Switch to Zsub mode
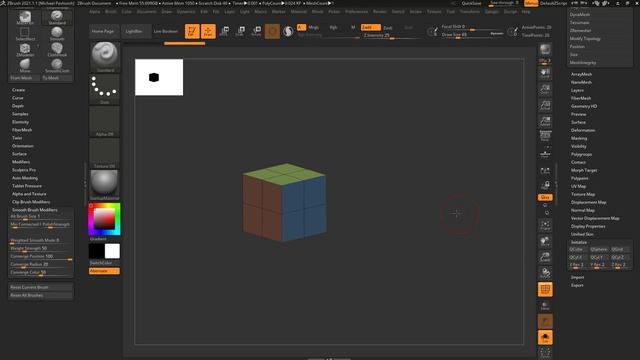 (x=388, y=28)
